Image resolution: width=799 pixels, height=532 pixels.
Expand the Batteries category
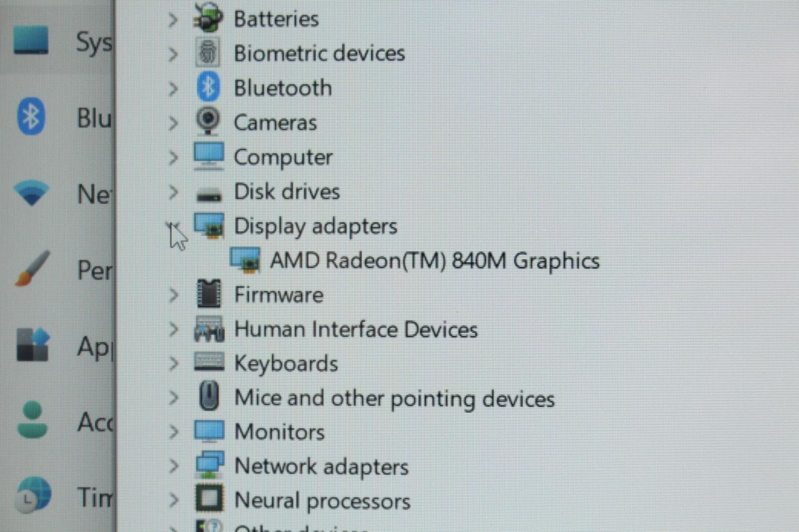tap(173, 20)
